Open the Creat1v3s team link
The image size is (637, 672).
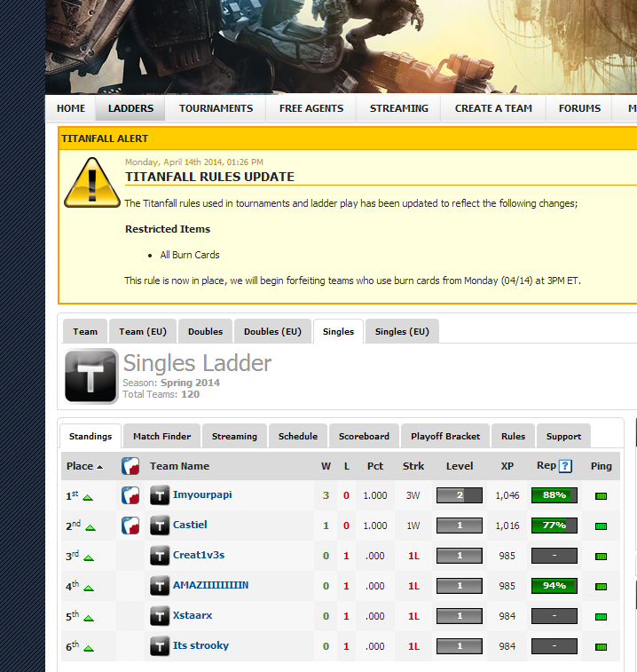click(x=199, y=555)
